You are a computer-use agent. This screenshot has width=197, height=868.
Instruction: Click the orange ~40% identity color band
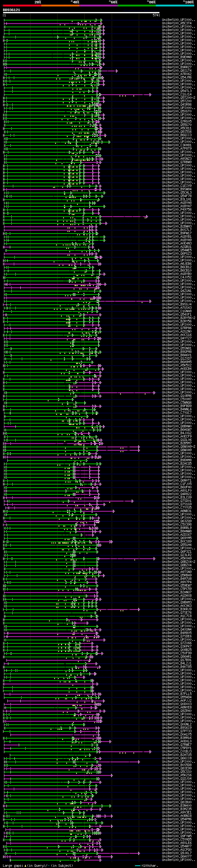(x=60, y=6)
